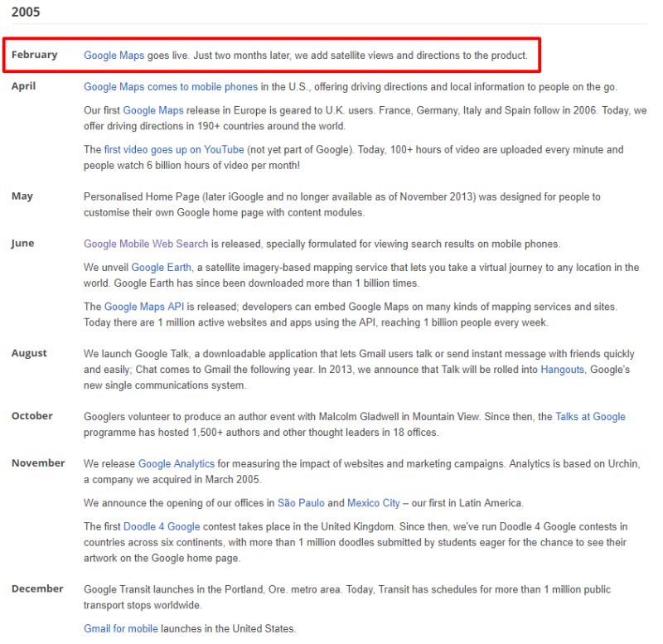Open the Google Analytics link
The width and height of the screenshot is (663, 644).
pos(177,464)
